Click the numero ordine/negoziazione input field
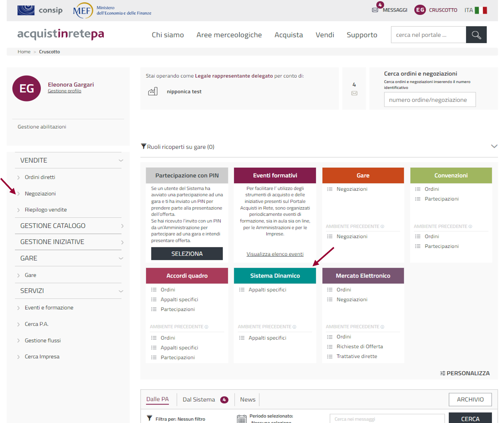This screenshot has width=504, height=423. (x=430, y=100)
